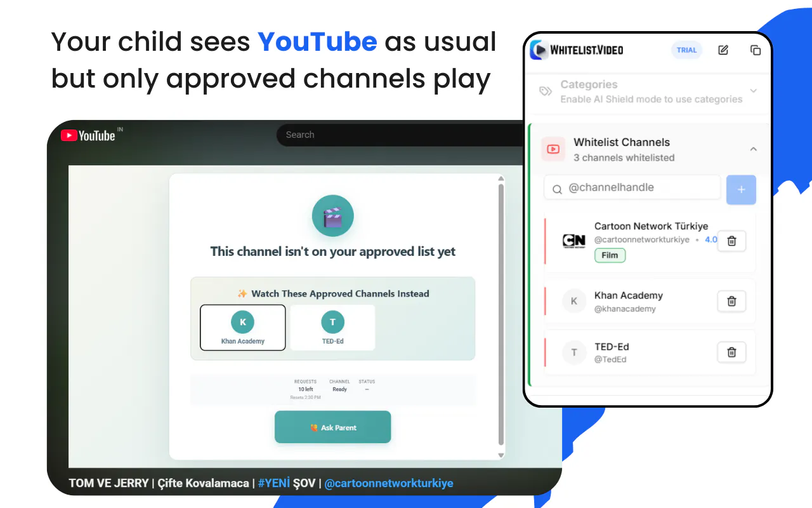The height and width of the screenshot is (508, 812).
Task: Click scroll-down arrow of dialog scrollbar
Action: 501,455
